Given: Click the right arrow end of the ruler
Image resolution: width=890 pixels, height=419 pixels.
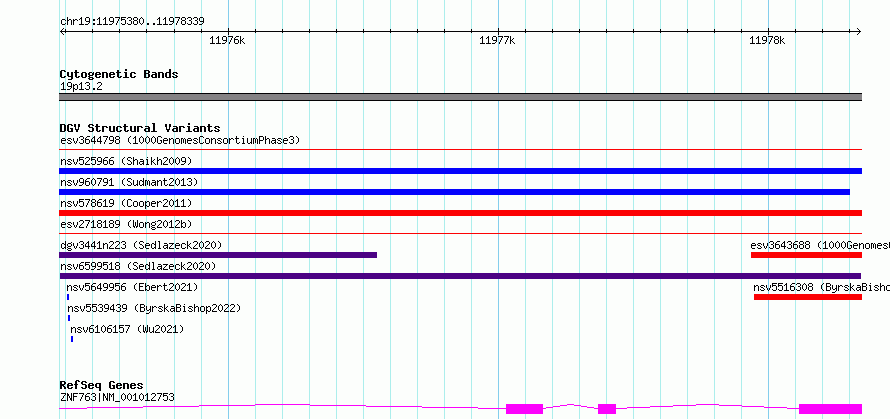Looking at the screenshot, I should (x=858, y=32).
